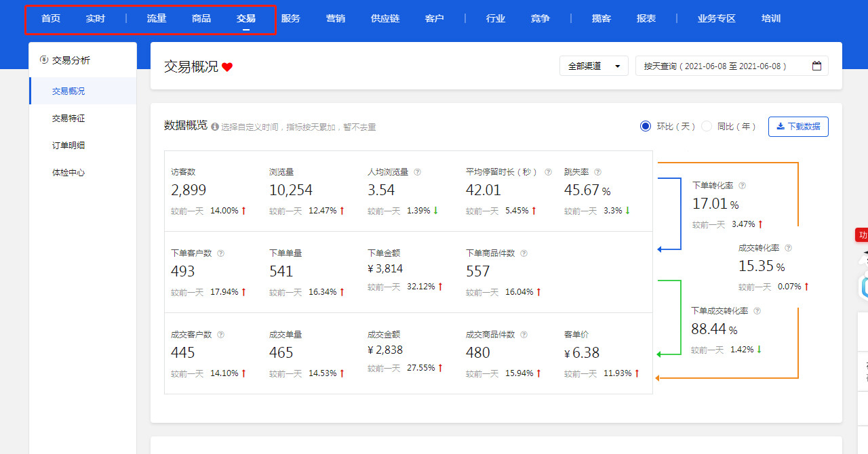Open the 全部渠道 channel dropdown
868x454 pixels.
coord(594,66)
